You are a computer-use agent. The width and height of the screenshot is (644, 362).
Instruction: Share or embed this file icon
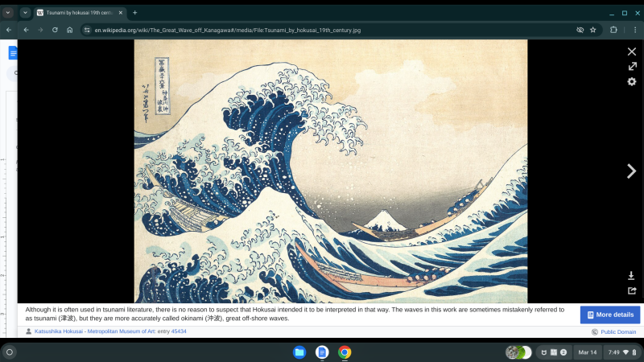coord(632,290)
